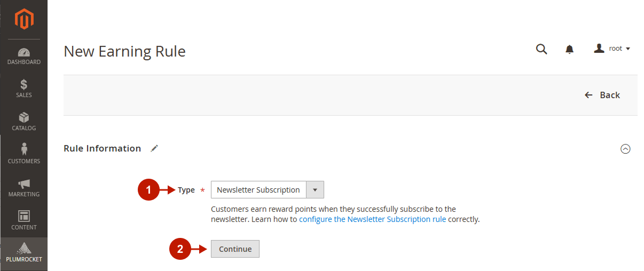Open the Type dropdown list
Viewport: 644px width, 271px height.
coord(267,190)
